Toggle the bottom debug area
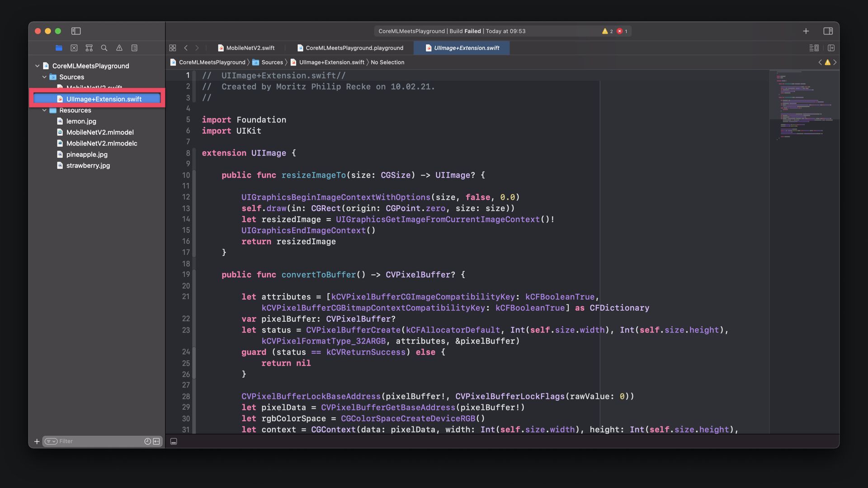The image size is (868, 488). [174, 441]
